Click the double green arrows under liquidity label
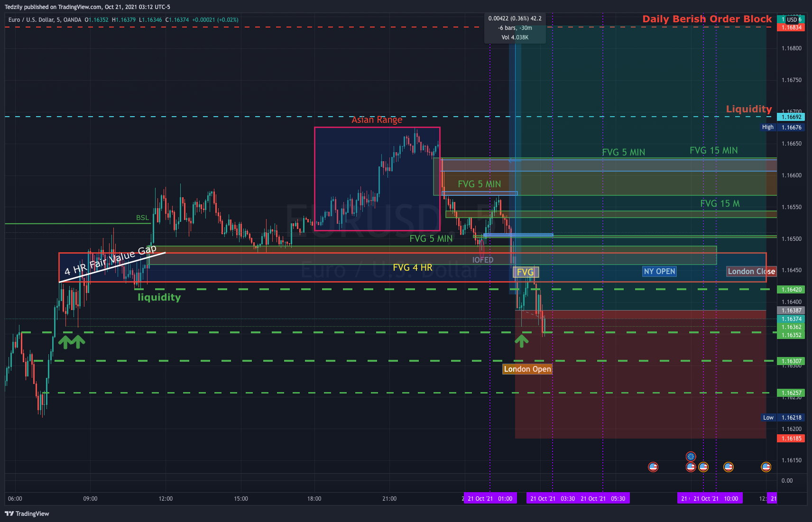Viewport: 812px width, 522px height. tap(72, 342)
